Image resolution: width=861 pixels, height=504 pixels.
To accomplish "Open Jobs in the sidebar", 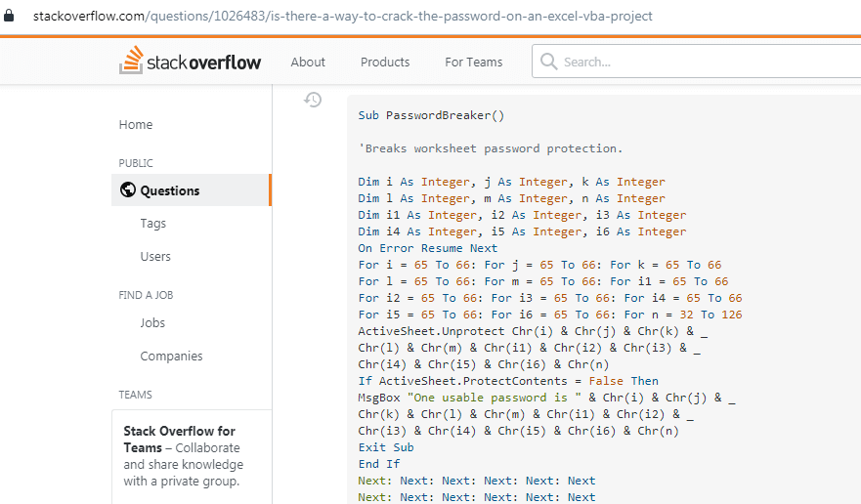I will click(152, 323).
